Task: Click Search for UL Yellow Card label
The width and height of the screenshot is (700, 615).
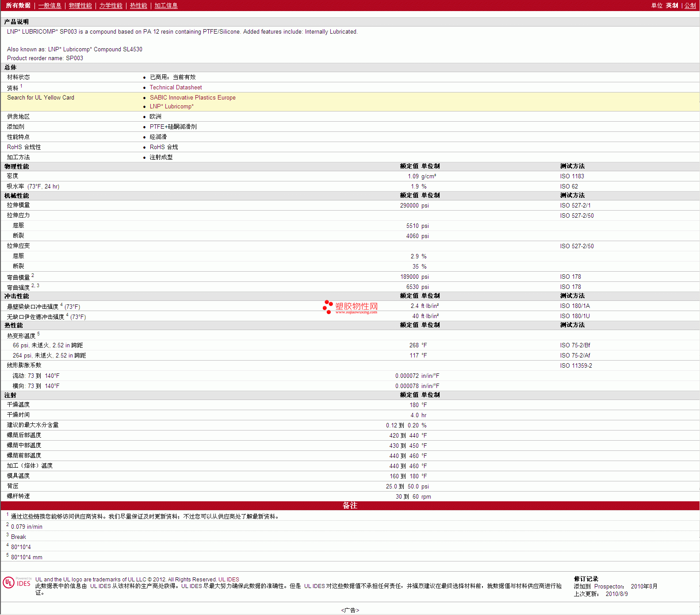Action: pyautogui.click(x=41, y=98)
